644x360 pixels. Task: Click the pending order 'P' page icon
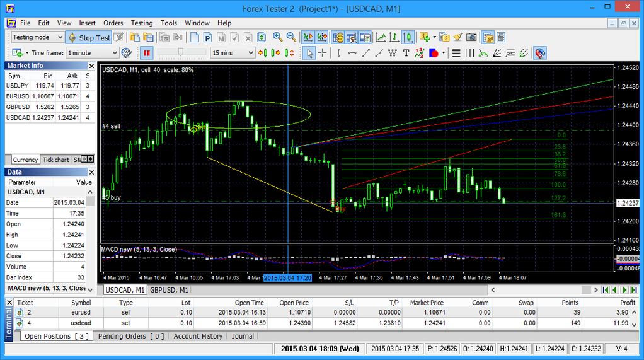[208, 37]
